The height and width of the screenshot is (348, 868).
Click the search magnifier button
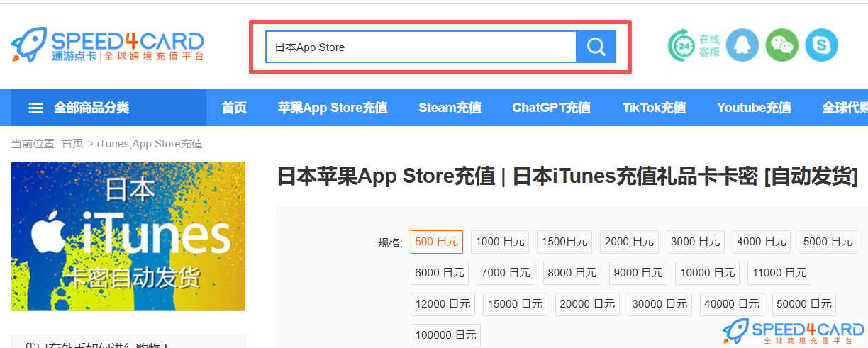click(596, 47)
